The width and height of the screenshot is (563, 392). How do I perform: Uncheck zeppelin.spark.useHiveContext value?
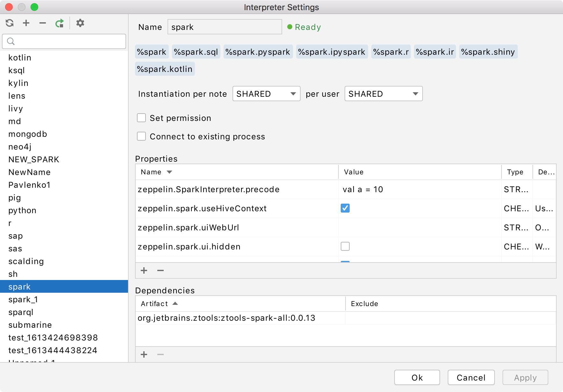[x=345, y=208]
